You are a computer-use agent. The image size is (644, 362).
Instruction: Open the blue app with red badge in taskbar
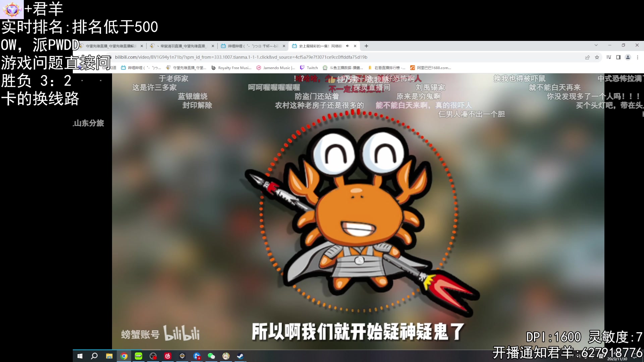tap(197, 356)
